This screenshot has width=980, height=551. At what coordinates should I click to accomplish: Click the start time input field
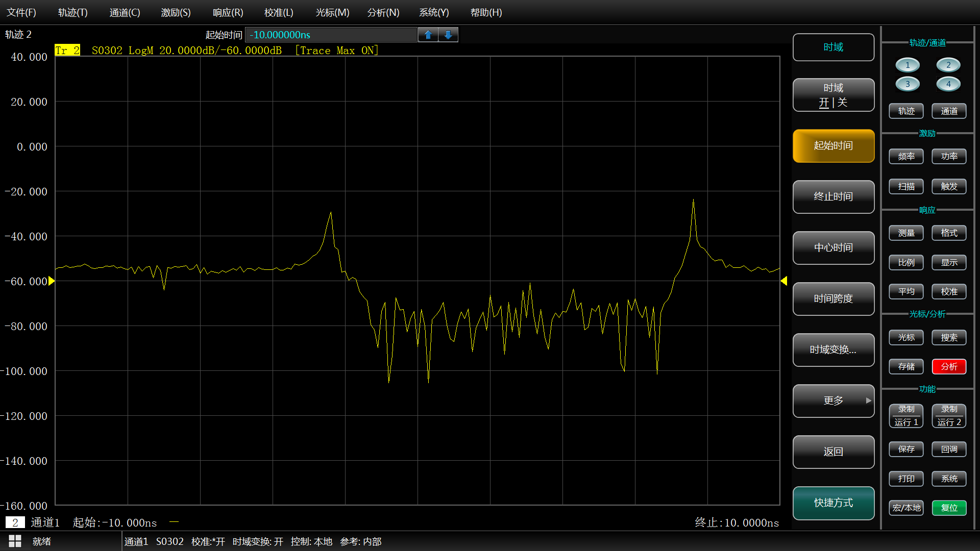click(331, 35)
